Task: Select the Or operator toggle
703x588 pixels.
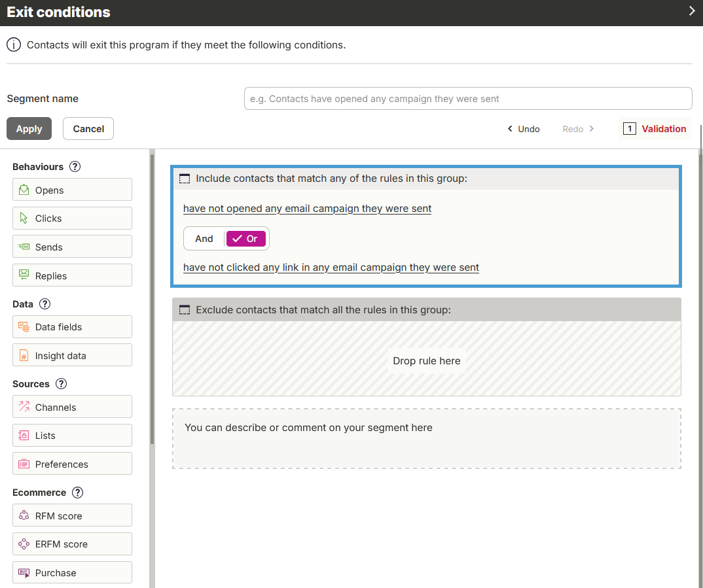Action: point(245,239)
